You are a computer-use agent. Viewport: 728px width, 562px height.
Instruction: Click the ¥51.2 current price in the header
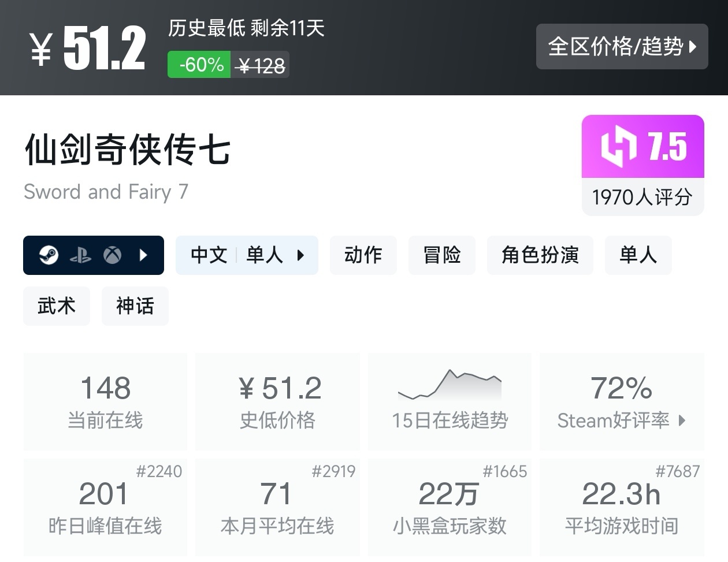pos(87,49)
